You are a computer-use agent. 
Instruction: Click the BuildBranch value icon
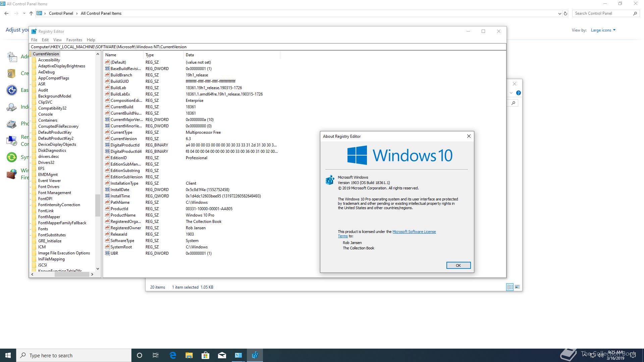[x=107, y=75]
